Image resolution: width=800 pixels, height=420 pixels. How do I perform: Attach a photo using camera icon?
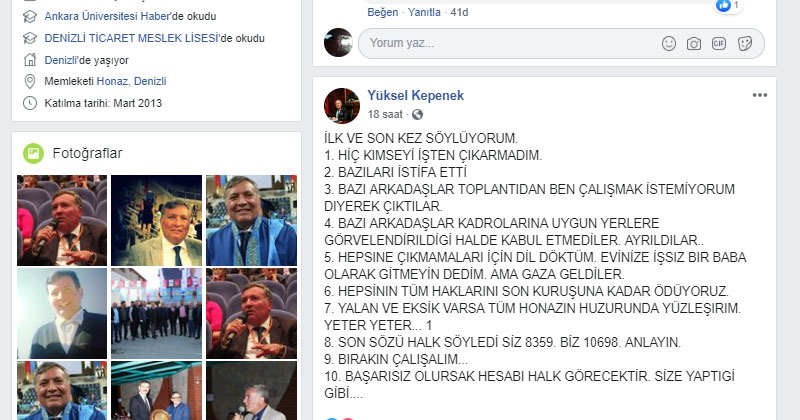tap(693, 44)
